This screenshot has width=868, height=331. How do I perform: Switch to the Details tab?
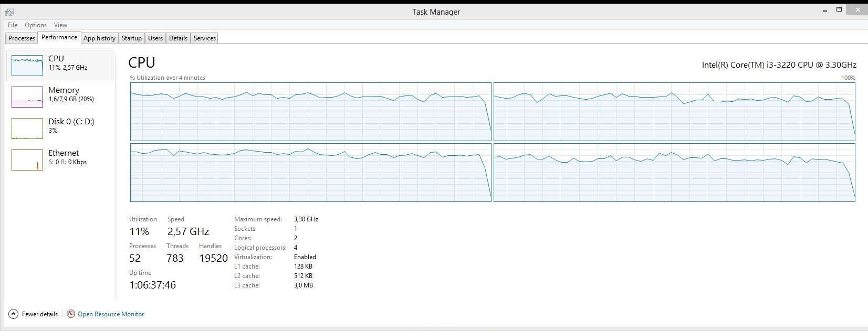coord(178,38)
